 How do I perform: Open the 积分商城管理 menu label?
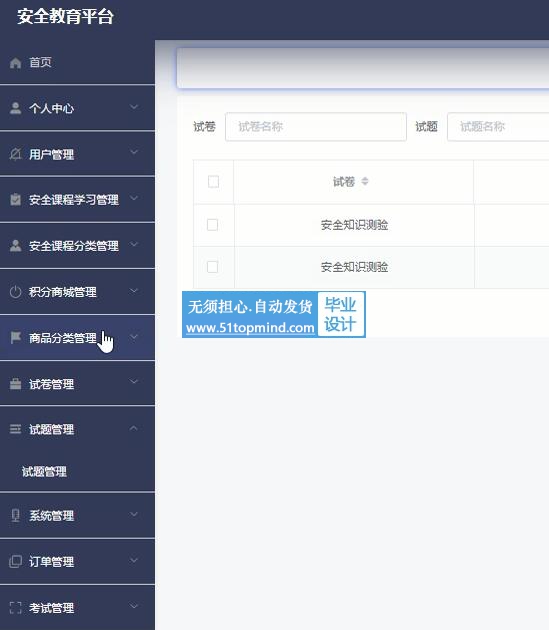tap(63, 292)
